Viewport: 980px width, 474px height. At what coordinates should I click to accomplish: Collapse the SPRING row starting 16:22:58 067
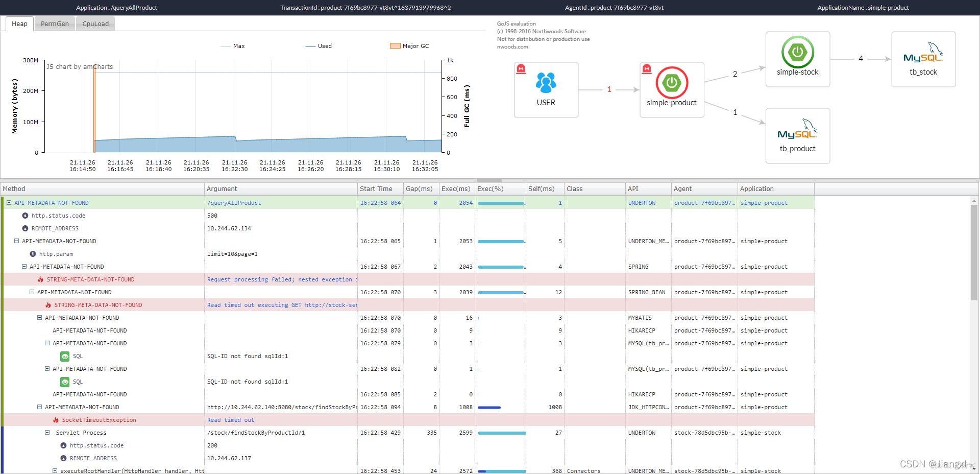tap(24, 267)
